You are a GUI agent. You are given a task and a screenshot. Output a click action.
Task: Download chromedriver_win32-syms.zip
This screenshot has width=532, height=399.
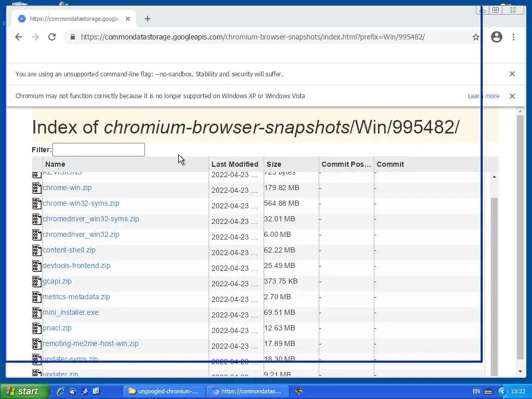click(90, 219)
